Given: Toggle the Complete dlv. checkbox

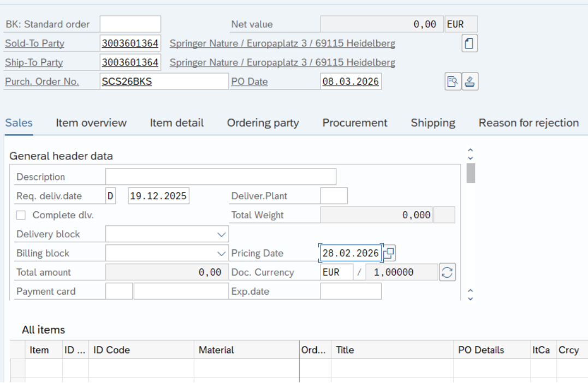Looking at the screenshot, I should (x=21, y=215).
